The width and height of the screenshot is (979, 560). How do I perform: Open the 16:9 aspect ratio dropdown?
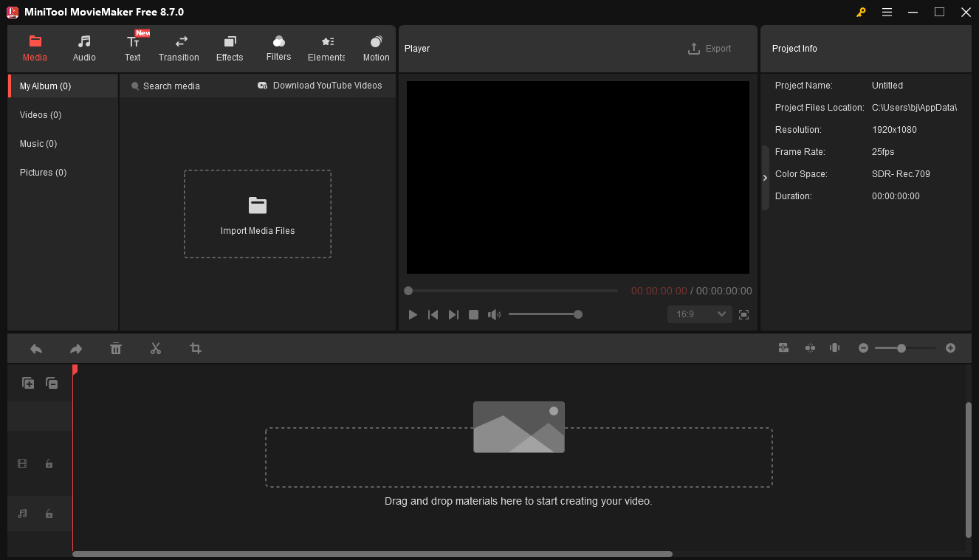pos(699,314)
